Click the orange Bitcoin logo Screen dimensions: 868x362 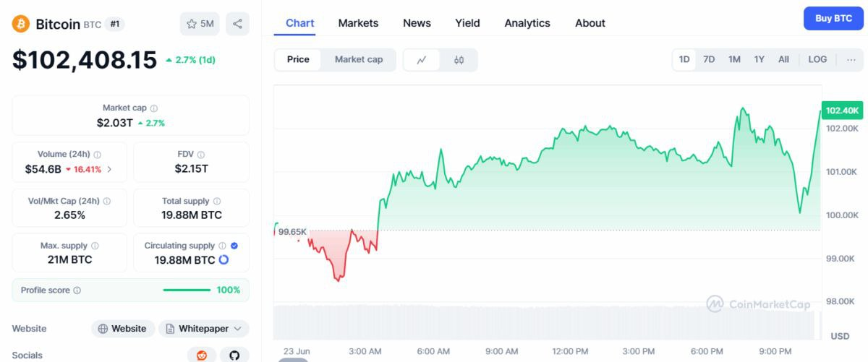[20, 24]
